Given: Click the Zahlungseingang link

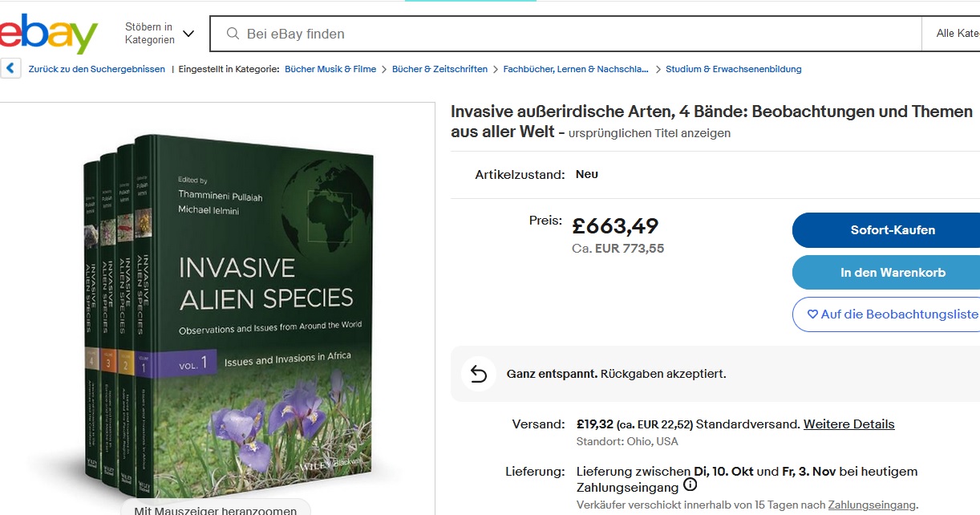Looking at the screenshot, I should [x=872, y=505].
